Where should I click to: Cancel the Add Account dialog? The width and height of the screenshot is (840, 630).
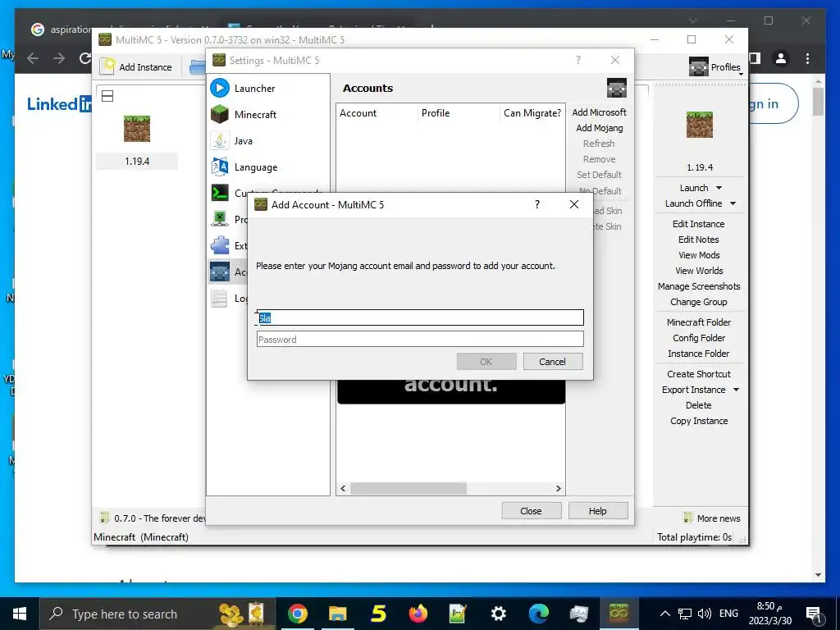pyautogui.click(x=552, y=362)
